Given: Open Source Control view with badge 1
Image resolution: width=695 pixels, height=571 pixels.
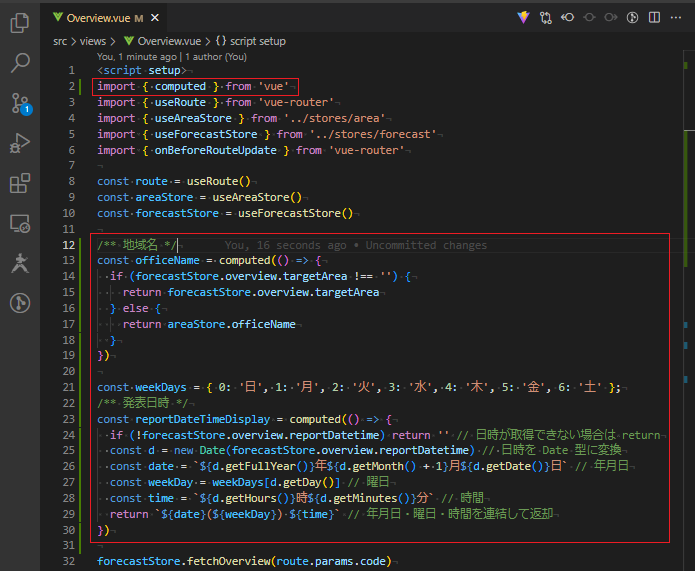Looking at the screenshot, I should (20, 103).
